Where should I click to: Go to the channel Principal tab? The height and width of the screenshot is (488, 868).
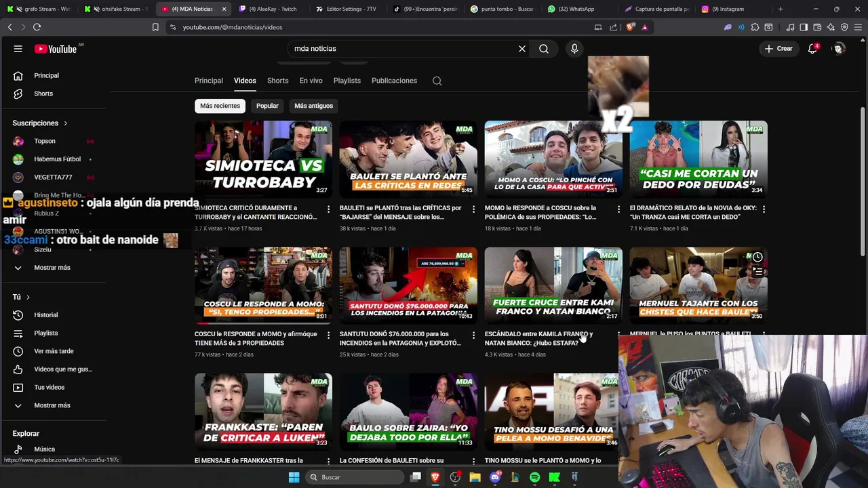(x=209, y=81)
